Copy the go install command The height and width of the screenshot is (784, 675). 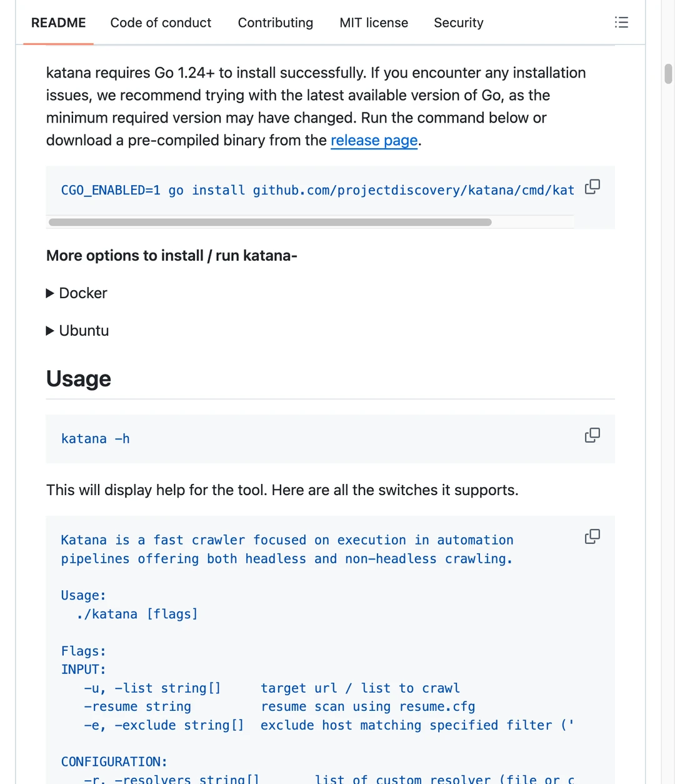[x=592, y=186]
